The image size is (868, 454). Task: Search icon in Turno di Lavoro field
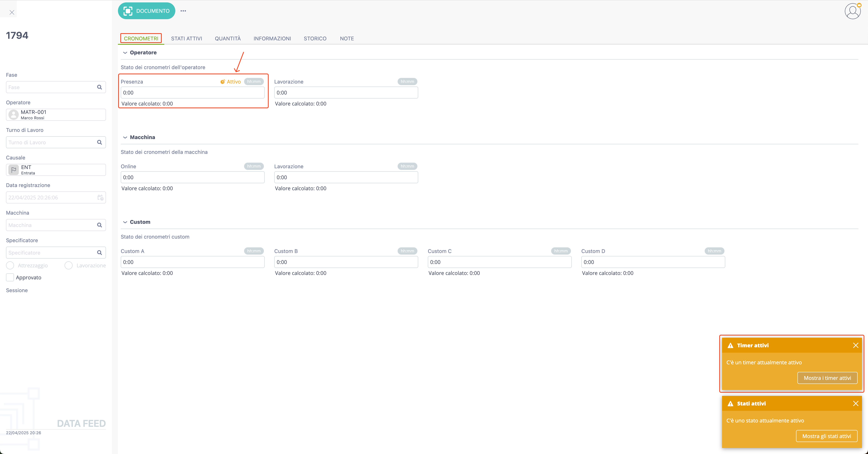(x=99, y=142)
